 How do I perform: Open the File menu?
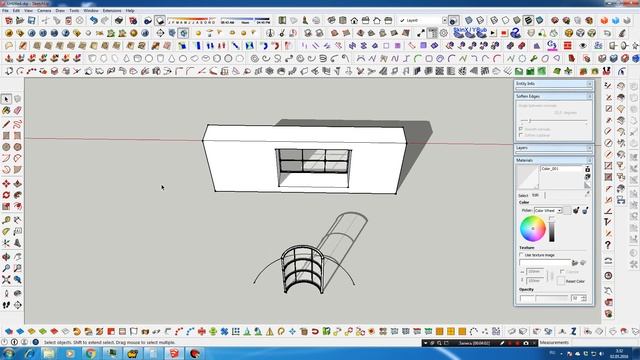[5, 11]
